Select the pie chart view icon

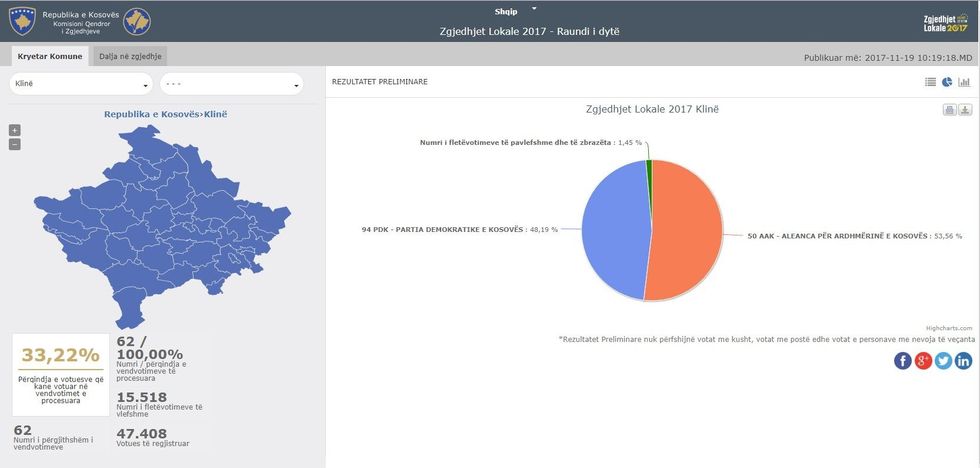(947, 82)
